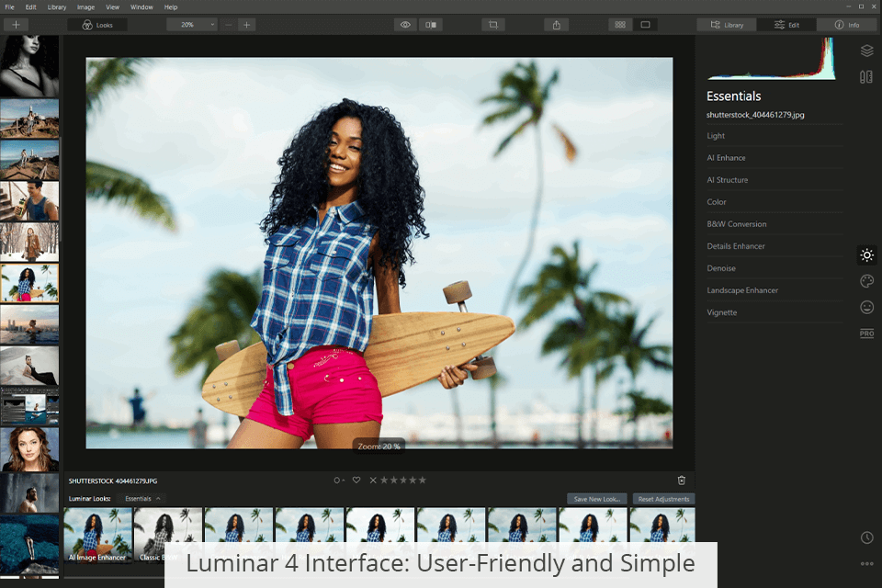Open the View menu
The width and height of the screenshot is (882, 588).
(112, 7)
